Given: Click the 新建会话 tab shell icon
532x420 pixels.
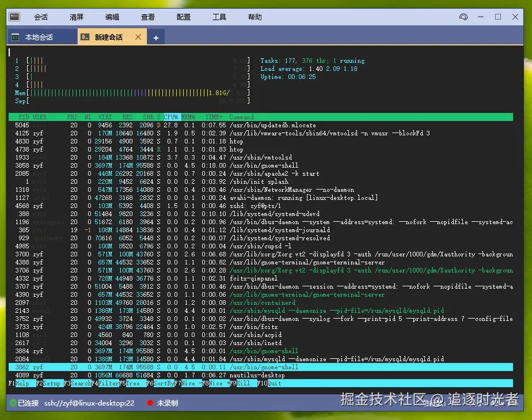Looking at the screenshot, I should (85, 37).
